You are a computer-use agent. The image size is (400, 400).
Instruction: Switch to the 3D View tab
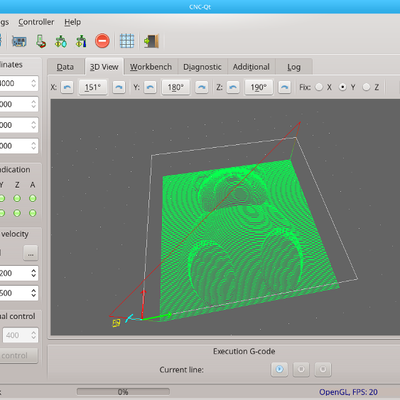[x=104, y=67]
